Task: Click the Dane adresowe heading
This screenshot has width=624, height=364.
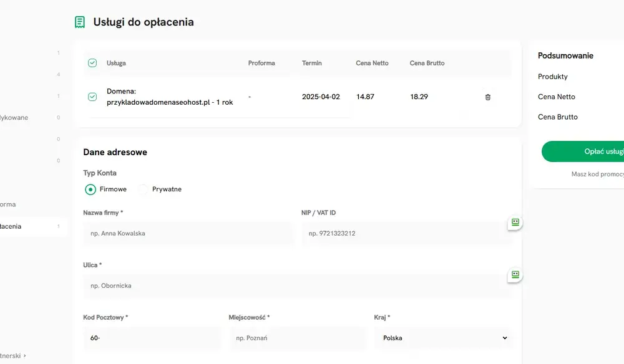Action: (115, 152)
